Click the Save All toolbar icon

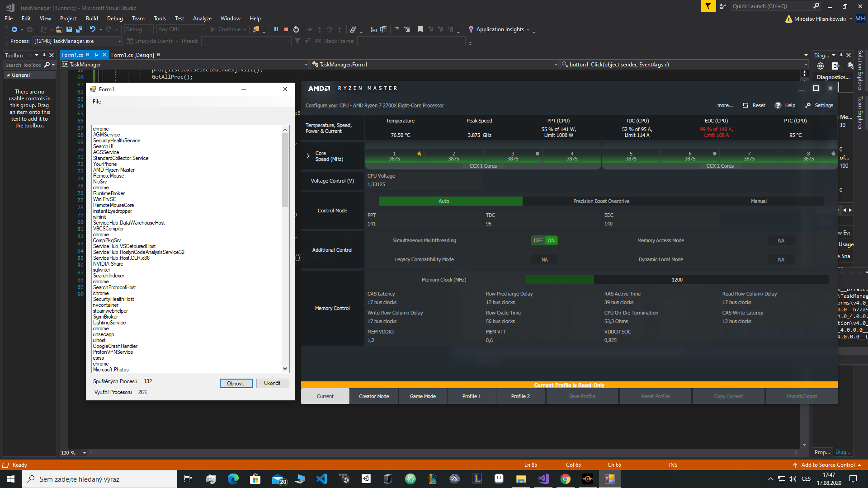79,29
